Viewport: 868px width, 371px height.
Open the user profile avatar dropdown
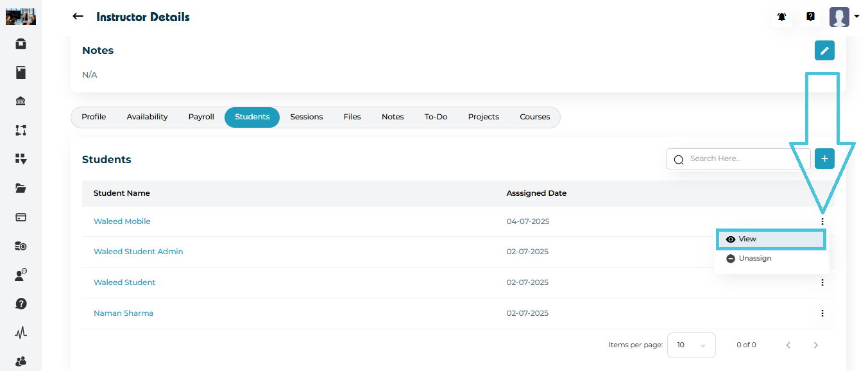[844, 17]
